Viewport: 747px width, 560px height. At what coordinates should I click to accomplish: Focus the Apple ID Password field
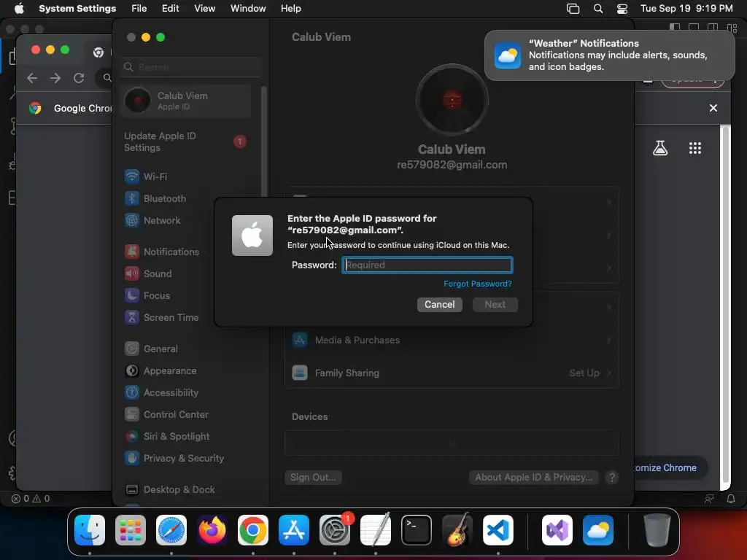427,265
